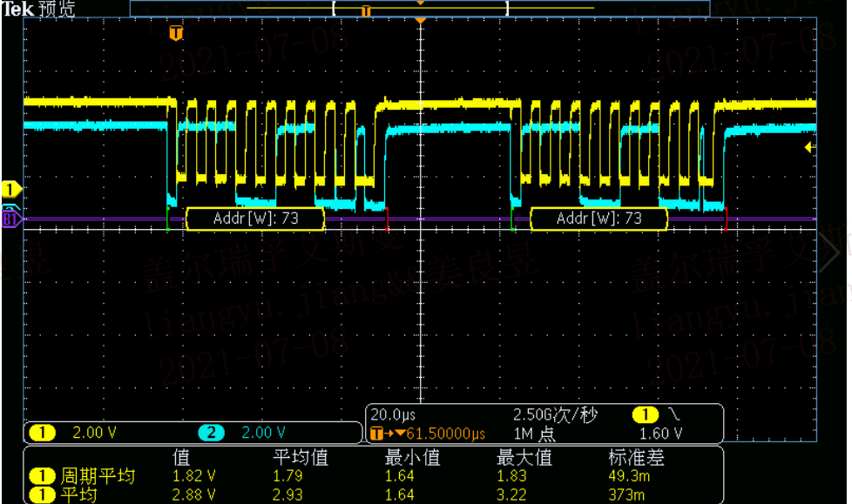Image resolution: width=852 pixels, height=504 pixels.
Task: Click the 1.64 minimum in the 周期平均 row
Action: pyautogui.click(x=399, y=476)
